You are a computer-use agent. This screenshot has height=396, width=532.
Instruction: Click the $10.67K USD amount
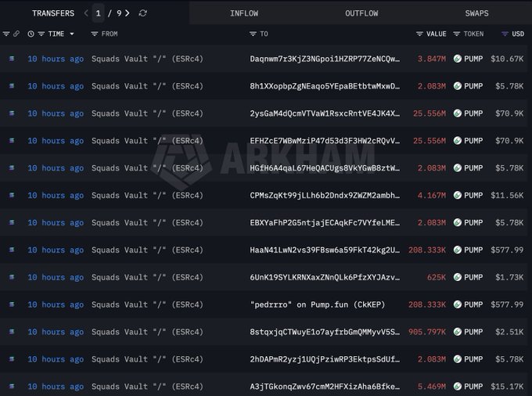507,59
